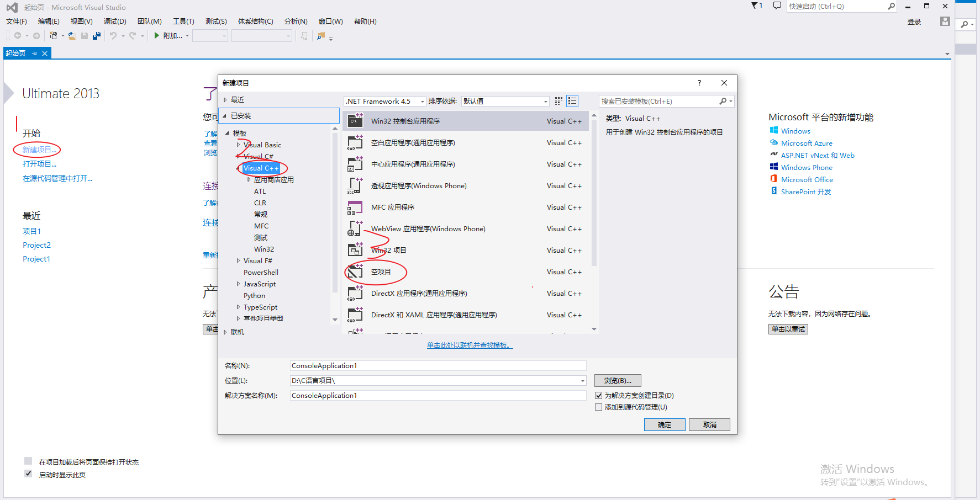Expand the 联机 section
980x500 pixels.
point(225,332)
